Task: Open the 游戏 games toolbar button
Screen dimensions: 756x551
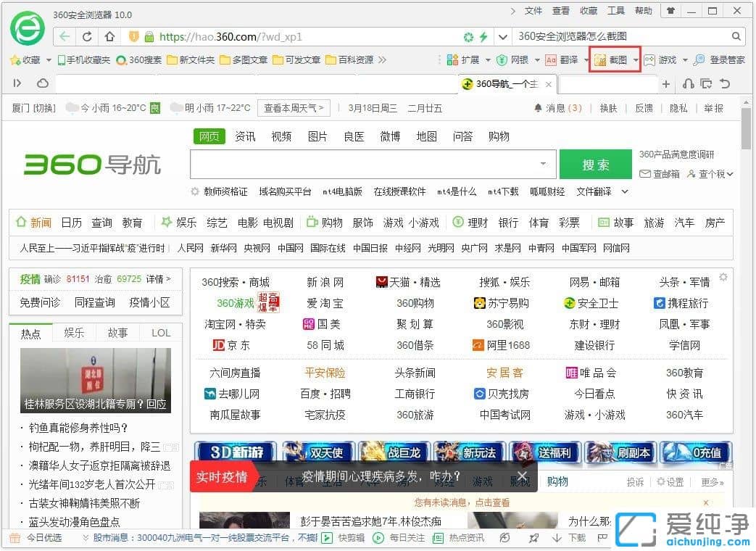Action: point(660,59)
